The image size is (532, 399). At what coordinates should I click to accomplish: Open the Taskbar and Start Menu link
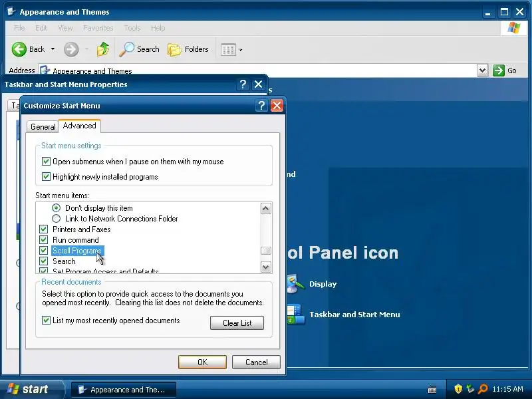click(x=354, y=315)
